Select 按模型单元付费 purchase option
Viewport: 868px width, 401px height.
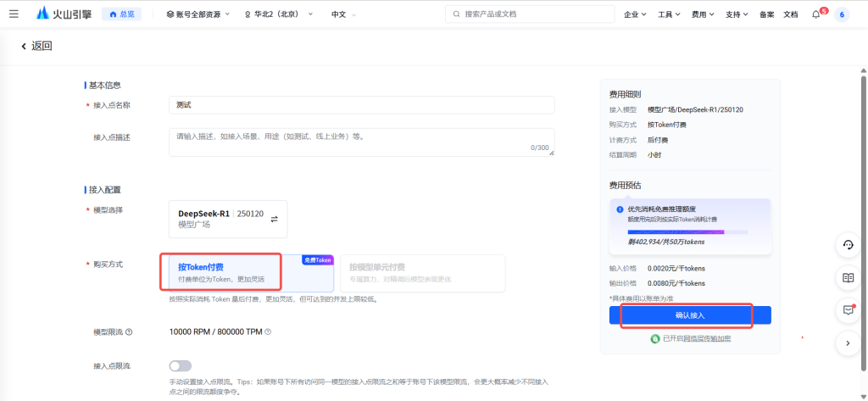tap(422, 273)
